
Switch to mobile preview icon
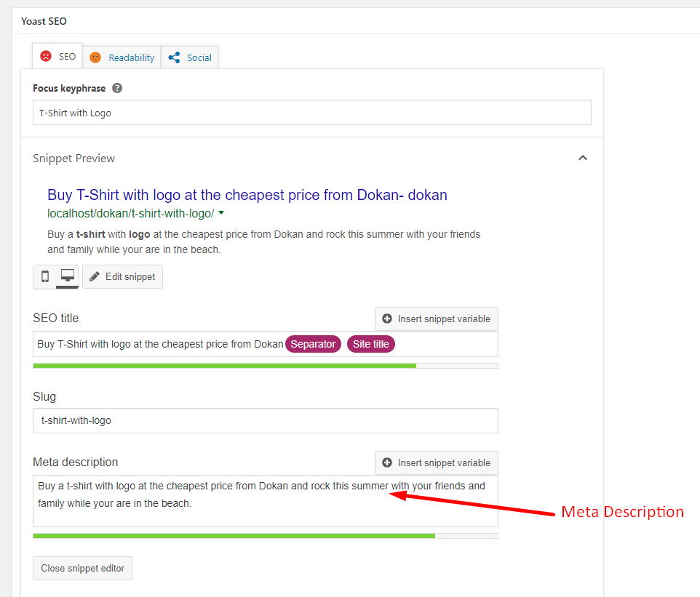point(45,276)
